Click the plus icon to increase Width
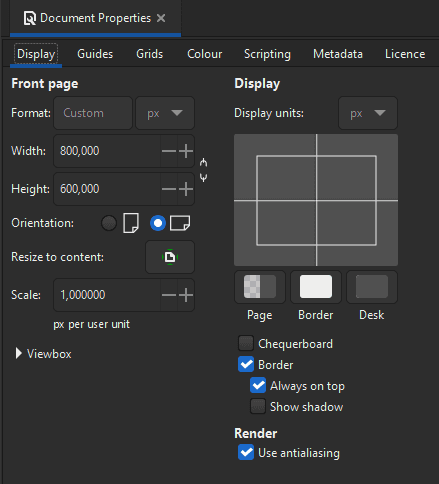This screenshot has height=484, width=439. (186, 151)
